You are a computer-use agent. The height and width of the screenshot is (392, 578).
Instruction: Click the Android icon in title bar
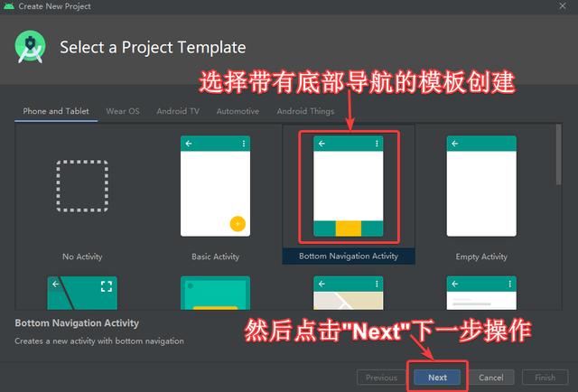pyautogui.click(x=8, y=6)
